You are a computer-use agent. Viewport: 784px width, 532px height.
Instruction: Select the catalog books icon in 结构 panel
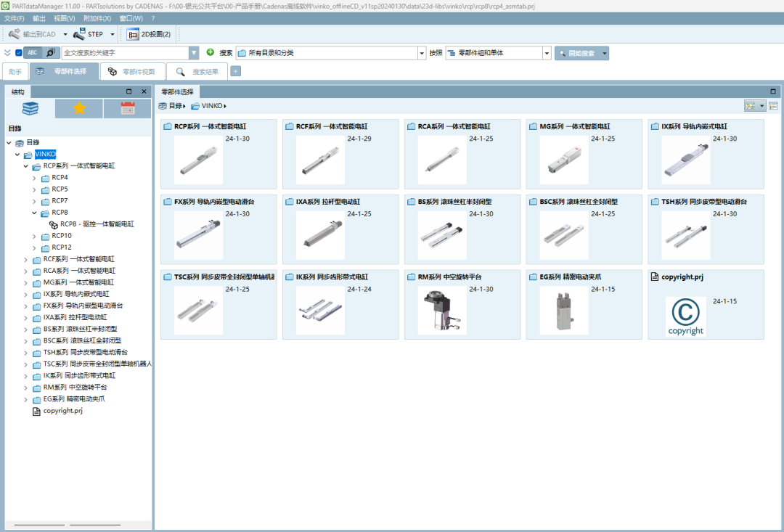coord(30,108)
